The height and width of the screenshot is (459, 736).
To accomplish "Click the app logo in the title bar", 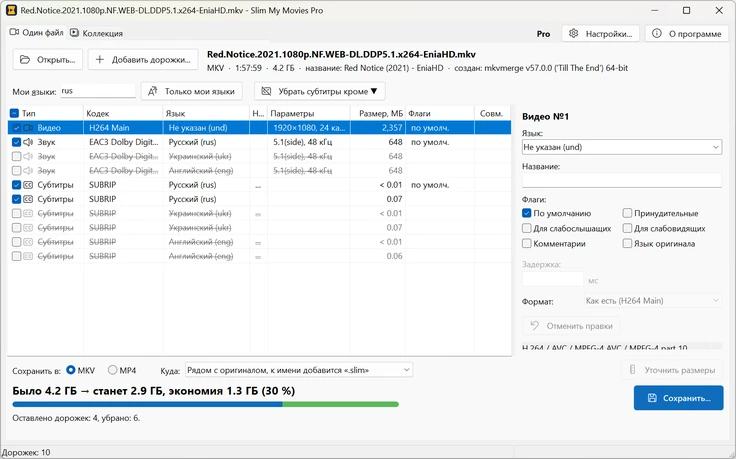I will (x=11, y=10).
